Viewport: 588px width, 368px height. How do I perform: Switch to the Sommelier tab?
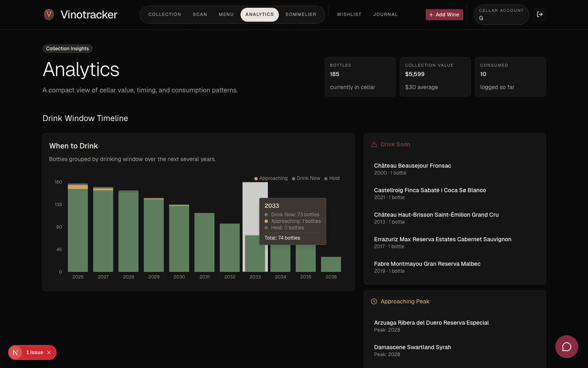point(301,14)
